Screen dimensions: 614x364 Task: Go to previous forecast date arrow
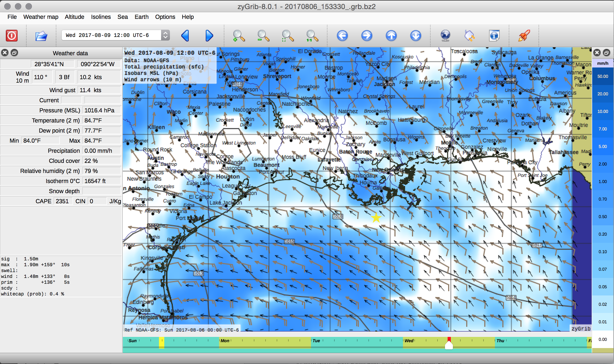click(185, 36)
